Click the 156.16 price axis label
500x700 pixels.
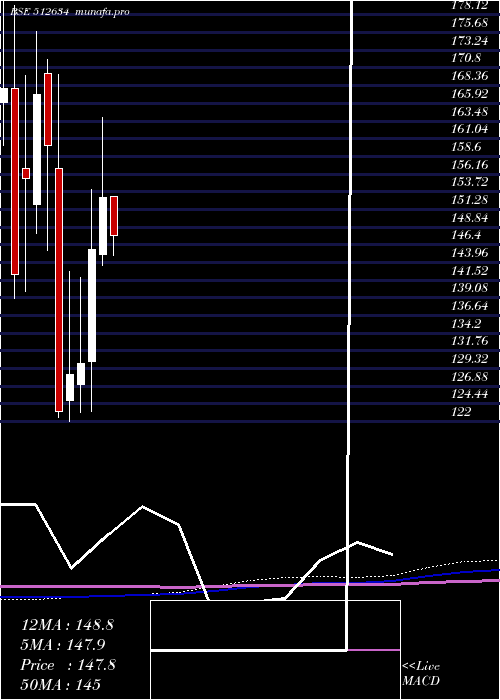(469, 164)
